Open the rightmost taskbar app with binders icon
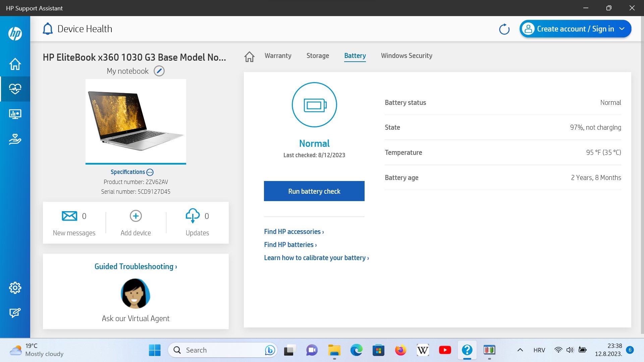The height and width of the screenshot is (362, 644). pyautogui.click(x=489, y=350)
